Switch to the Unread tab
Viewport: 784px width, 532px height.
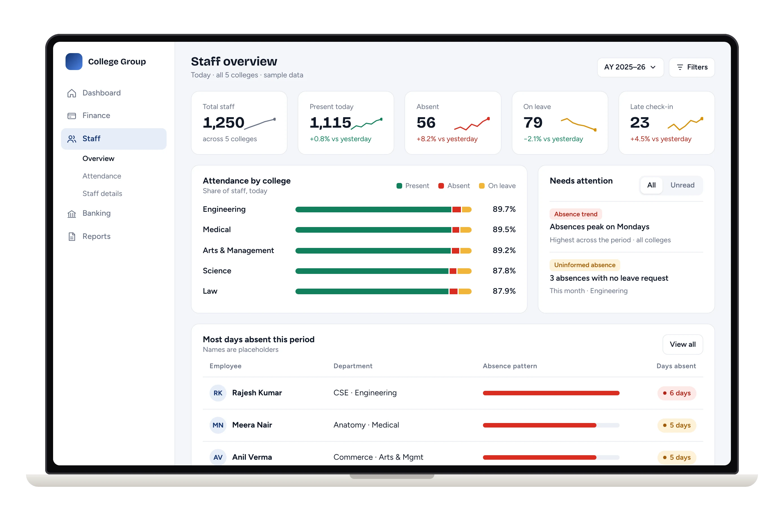pyautogui.click(x=682, y=185)
